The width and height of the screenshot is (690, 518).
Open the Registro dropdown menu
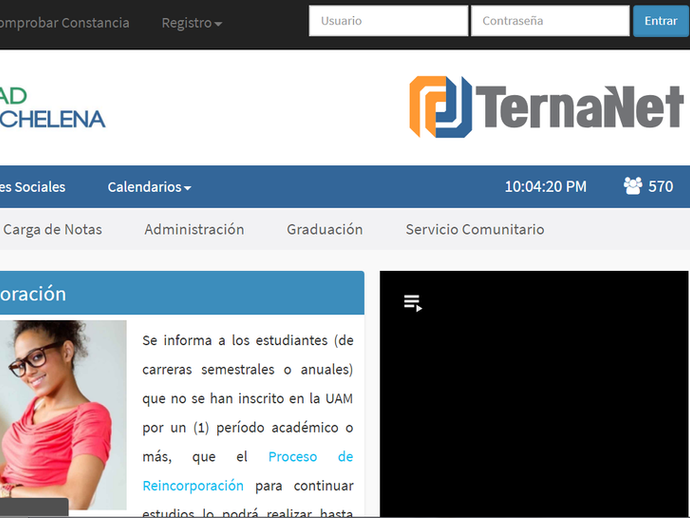191,23
